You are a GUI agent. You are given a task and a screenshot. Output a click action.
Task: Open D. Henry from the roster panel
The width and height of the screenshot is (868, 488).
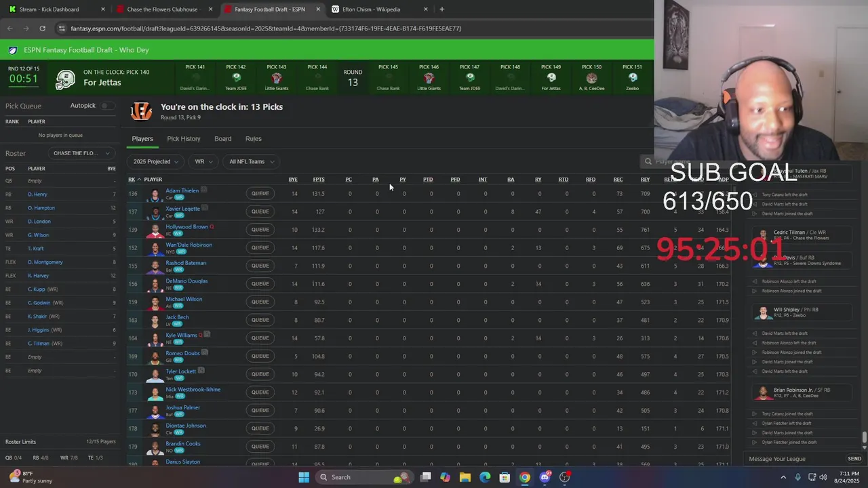pyautogui.click(x=37, y=195)
